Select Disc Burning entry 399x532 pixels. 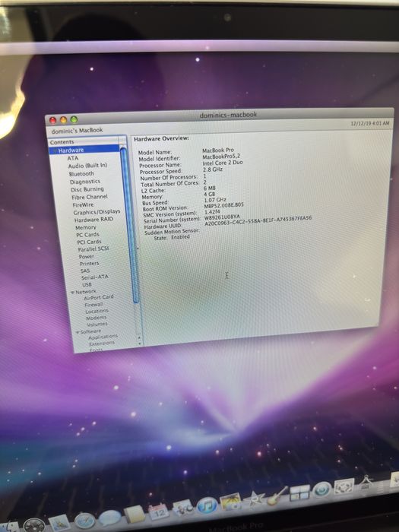87,189
